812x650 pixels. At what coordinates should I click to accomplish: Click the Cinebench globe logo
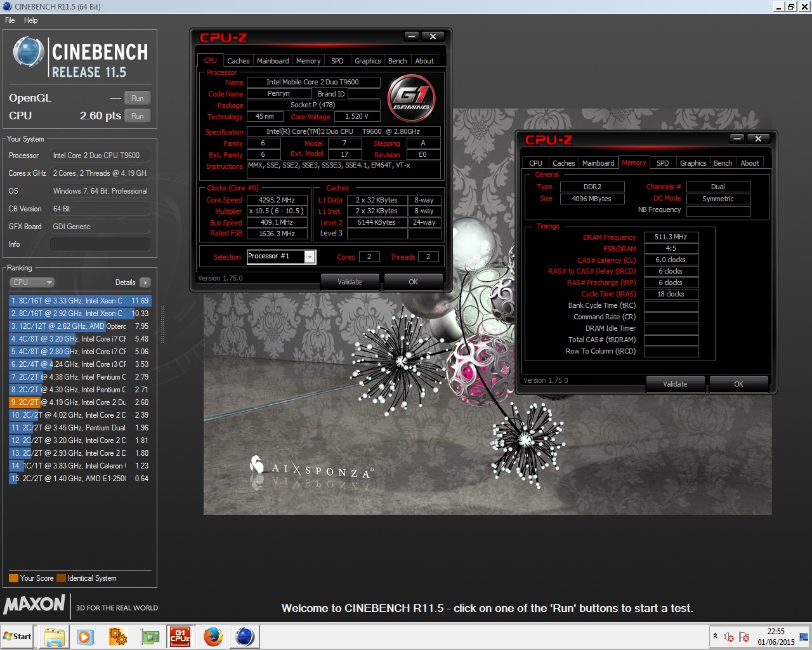[x=29, y=53]
